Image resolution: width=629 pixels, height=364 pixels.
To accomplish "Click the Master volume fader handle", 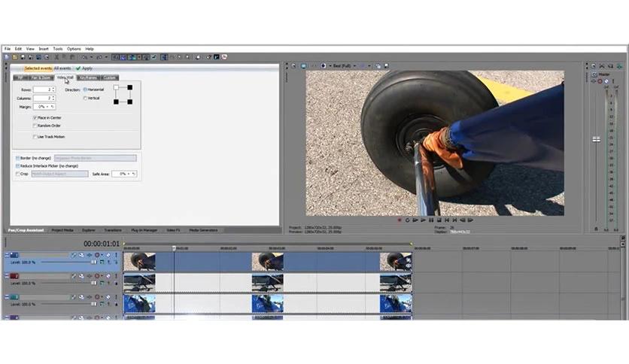I will point(597,139).
